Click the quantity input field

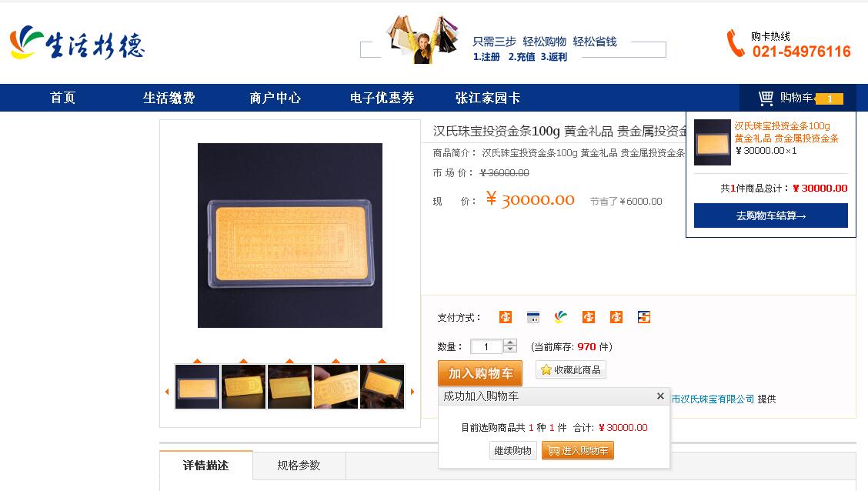(x=486, y=346)
